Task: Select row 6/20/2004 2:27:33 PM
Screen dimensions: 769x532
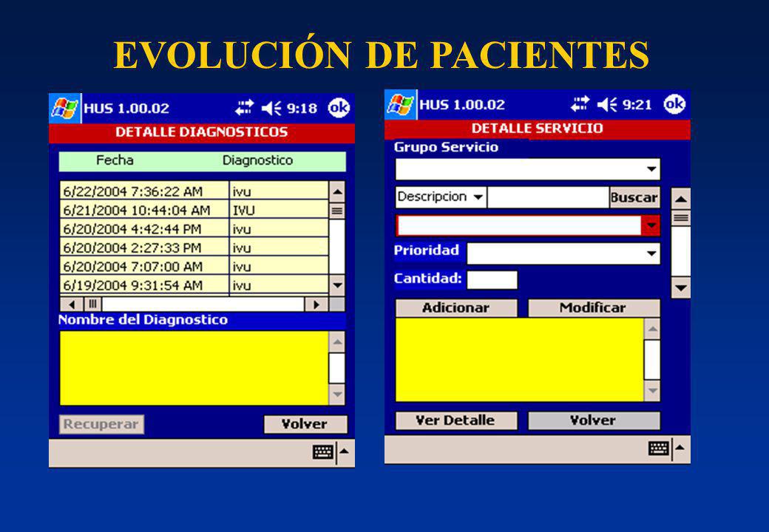Action: point(194,247)
